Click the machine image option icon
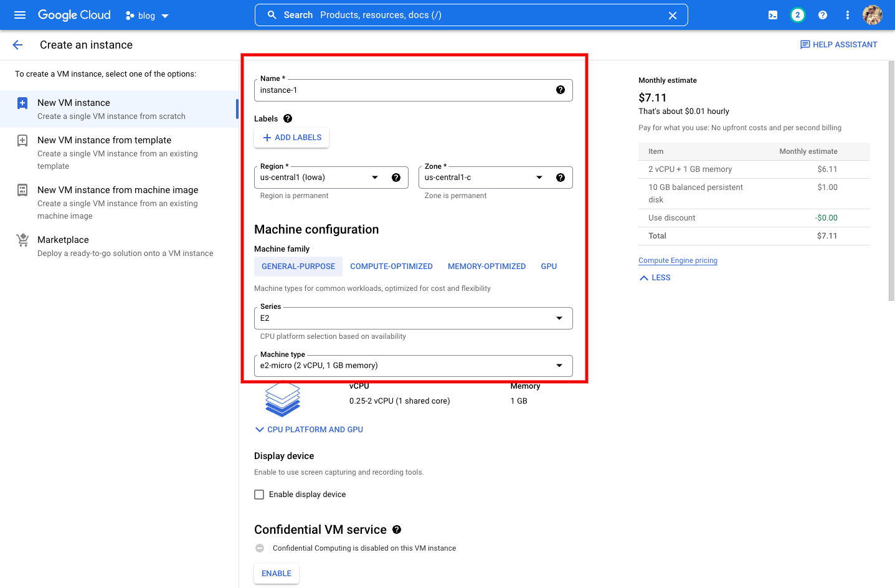 point(22,190)
